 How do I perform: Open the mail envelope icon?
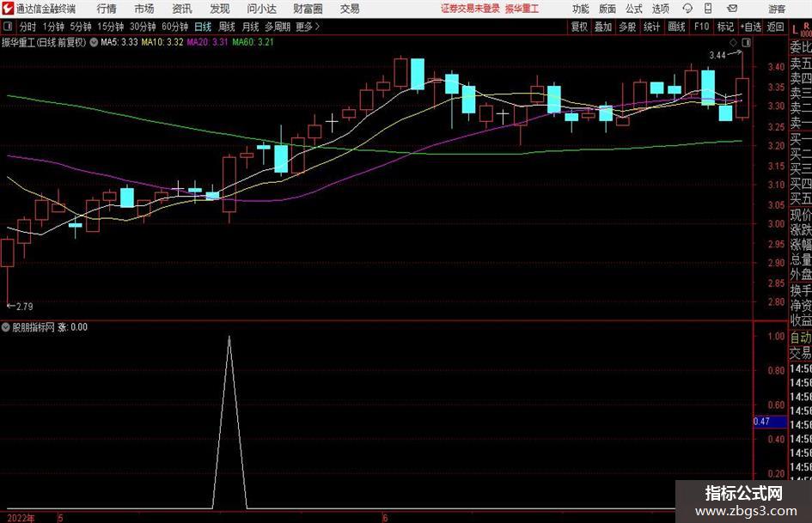732,9
